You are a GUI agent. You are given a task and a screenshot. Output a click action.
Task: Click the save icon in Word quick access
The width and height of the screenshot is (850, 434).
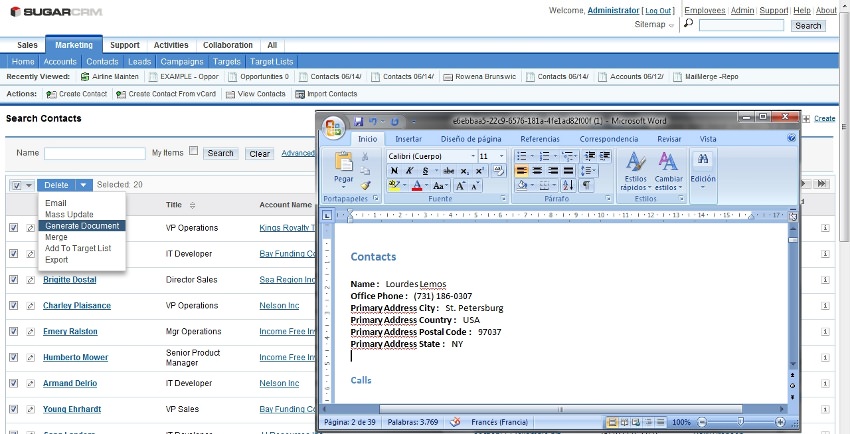point(358,121)
